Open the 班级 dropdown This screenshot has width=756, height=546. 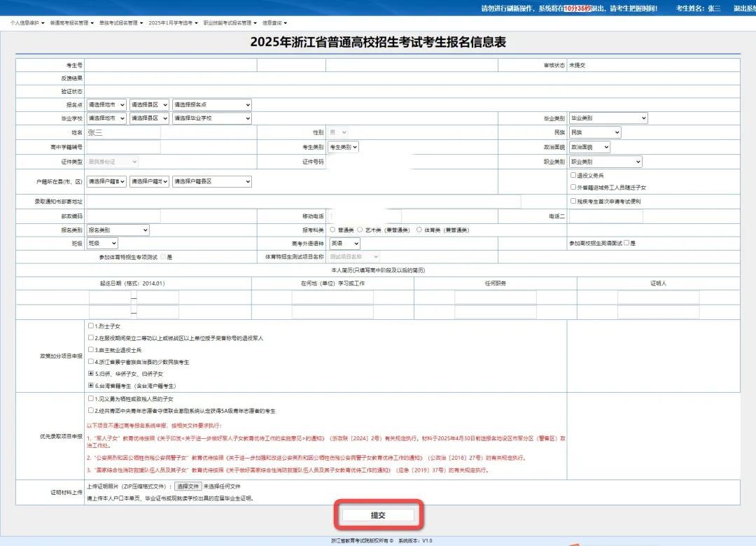pyautogui.click(x=102, y=244)
